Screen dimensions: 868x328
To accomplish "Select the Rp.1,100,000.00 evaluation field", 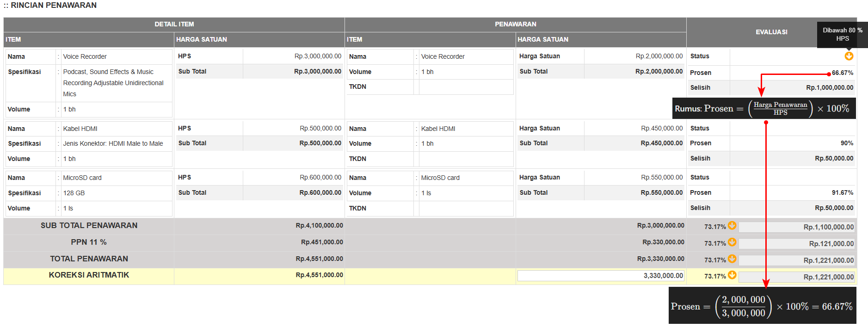I will [796, 227].
